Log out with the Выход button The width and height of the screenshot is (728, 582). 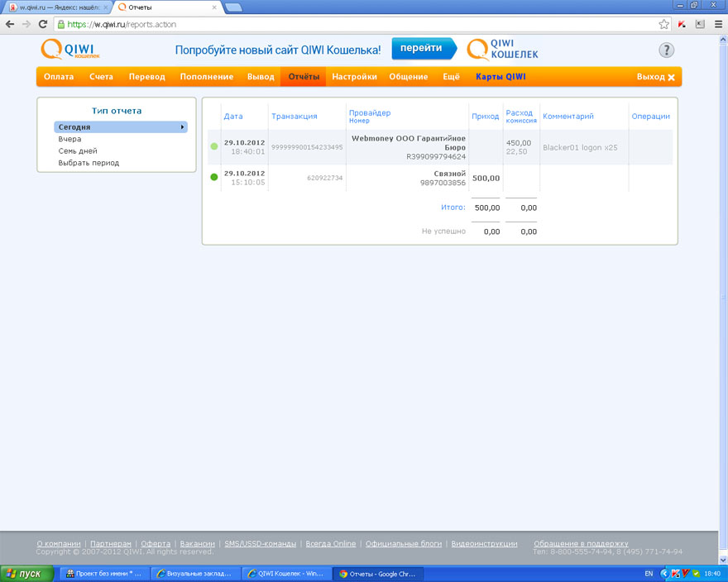(655, 77)
